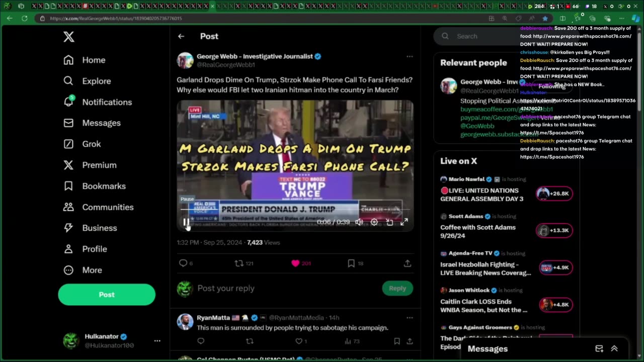644x362 pixels.
Task: Click the browser address bar URL
Action: tap(116, 18)
